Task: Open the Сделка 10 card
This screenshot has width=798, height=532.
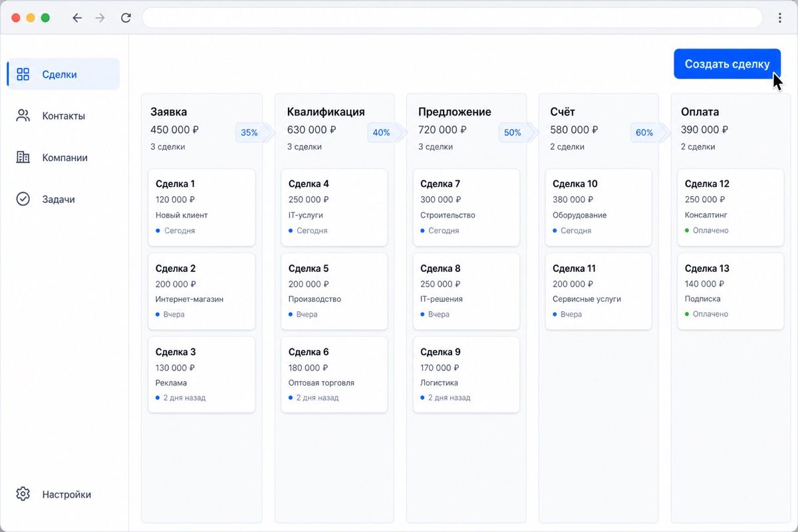Action: coord(598,207)
